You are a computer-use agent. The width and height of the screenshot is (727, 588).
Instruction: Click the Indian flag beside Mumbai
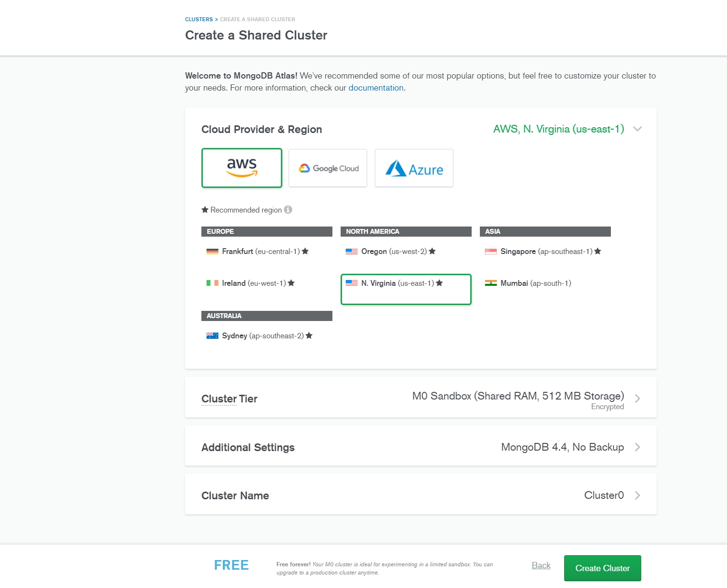[x=490, y=283]
